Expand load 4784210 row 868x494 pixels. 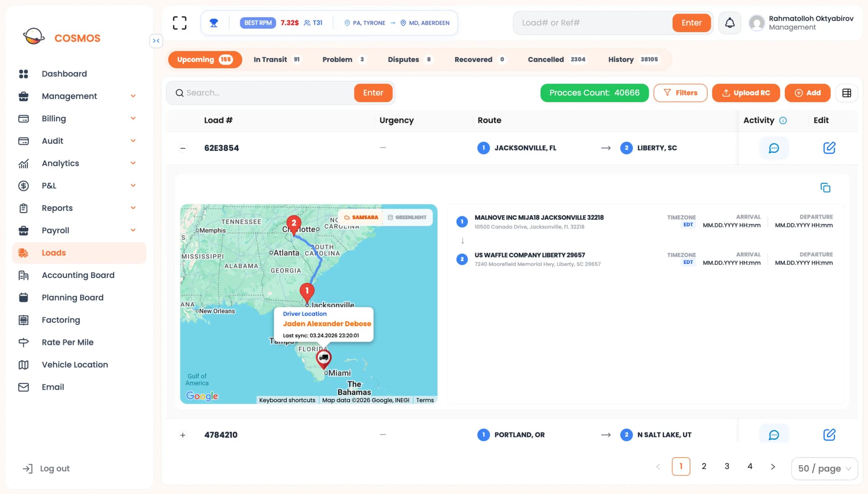(x=183, y=435)
